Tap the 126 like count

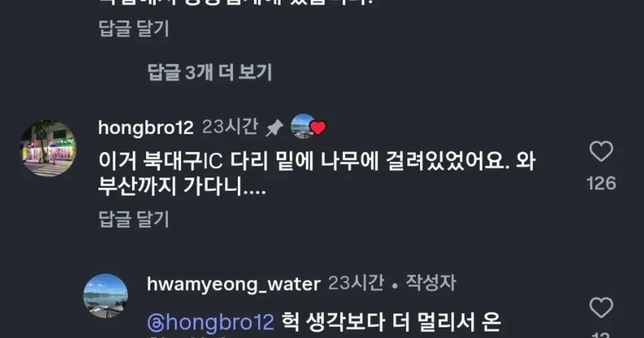pos(601,184)
